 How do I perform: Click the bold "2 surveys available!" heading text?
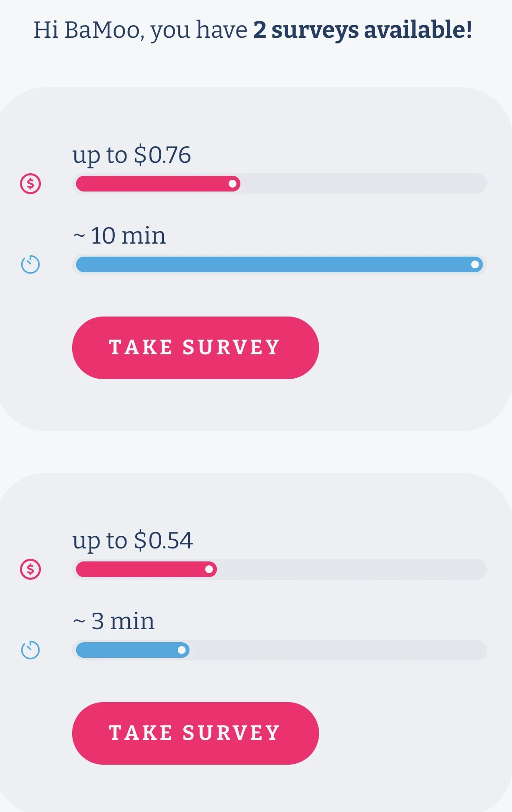(362, 30)
